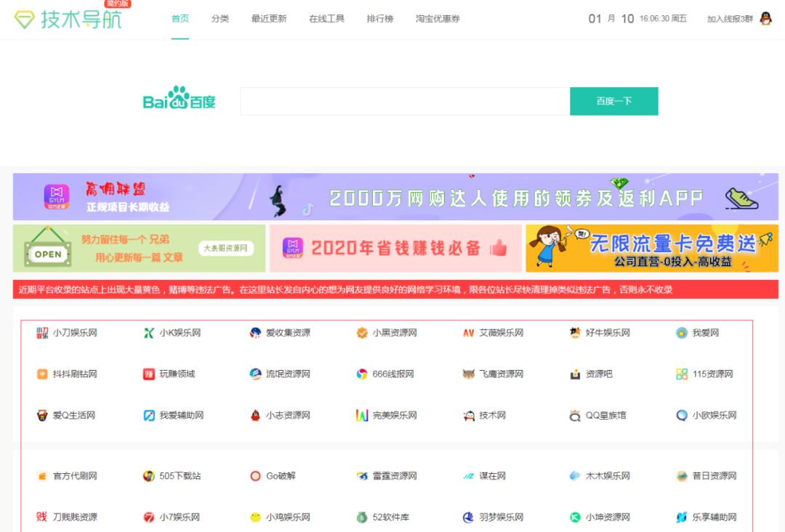This screenshot has height=532, width=785.
Task: Click the Baidu search input field
Action: coord(403,101)
